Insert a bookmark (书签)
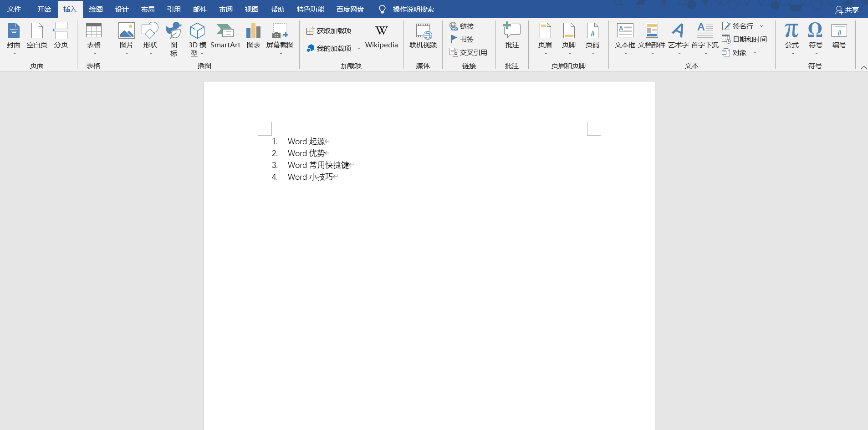Image resolution: width=868 pixels, height=430 pixels. [462, 39]
